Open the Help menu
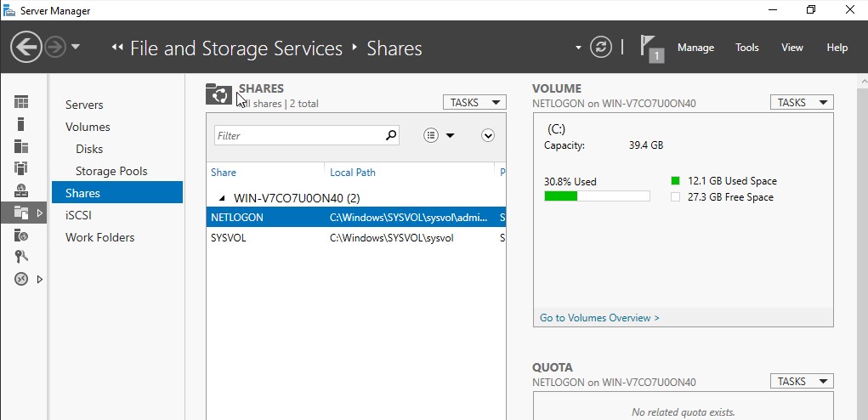 837,48
